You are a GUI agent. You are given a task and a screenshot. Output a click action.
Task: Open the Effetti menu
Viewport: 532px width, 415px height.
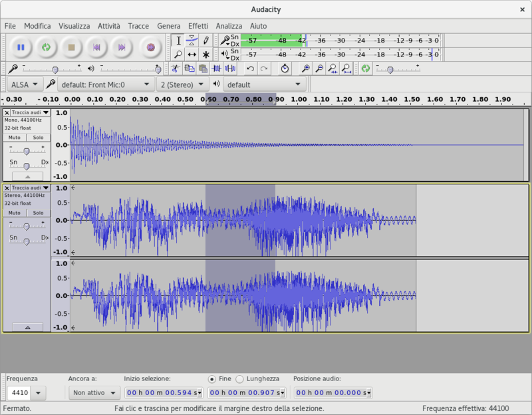tap(198, 25)
